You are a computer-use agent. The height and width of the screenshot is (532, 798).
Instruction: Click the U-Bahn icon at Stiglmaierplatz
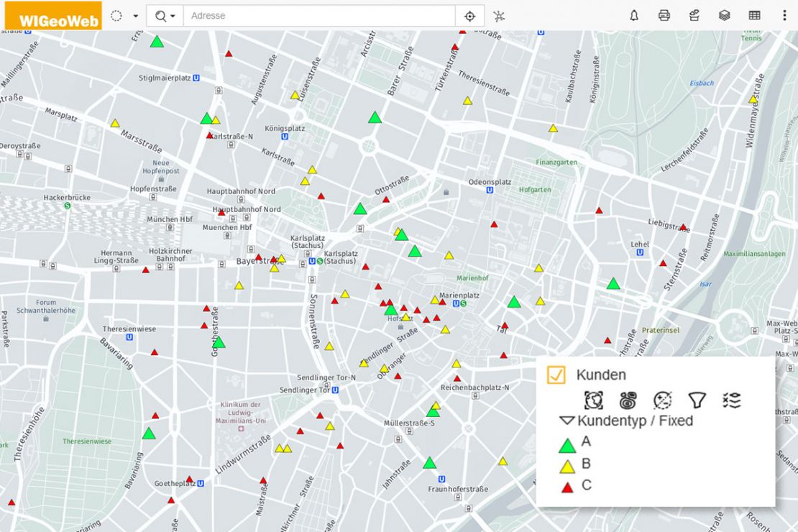point(196,78)
